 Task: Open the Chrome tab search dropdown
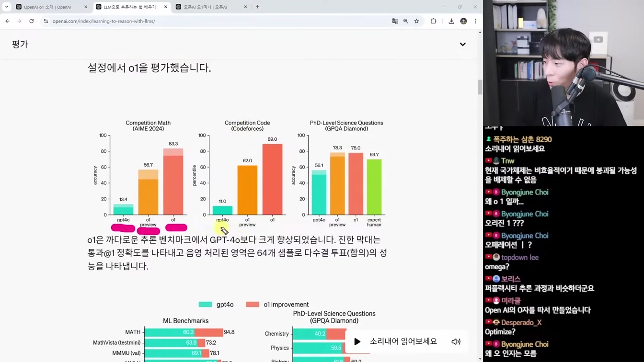tap(7, 7)
